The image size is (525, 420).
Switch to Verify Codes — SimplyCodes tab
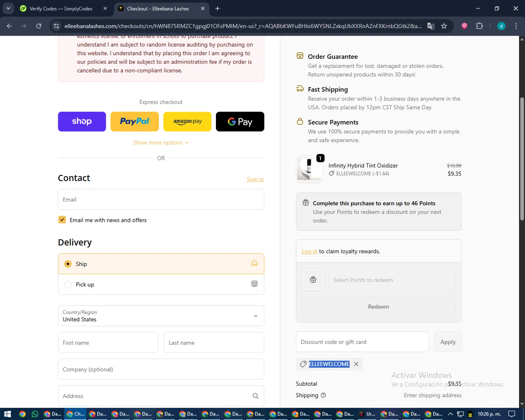[60, 8]
